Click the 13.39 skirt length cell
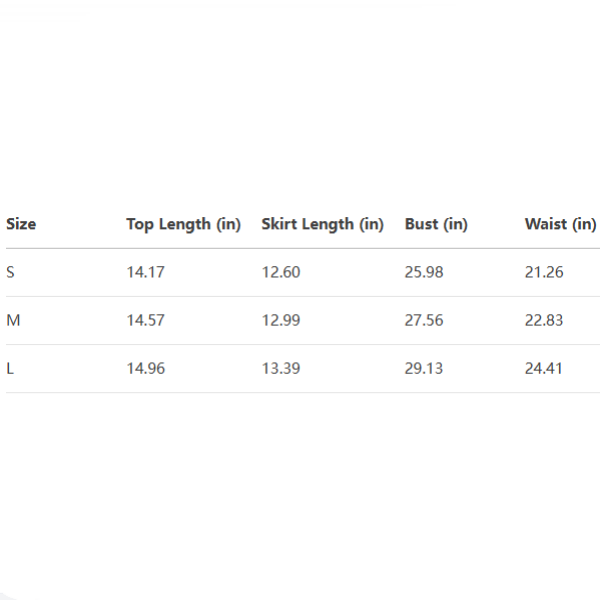This screenshot has width=600, height=600. 281,368
